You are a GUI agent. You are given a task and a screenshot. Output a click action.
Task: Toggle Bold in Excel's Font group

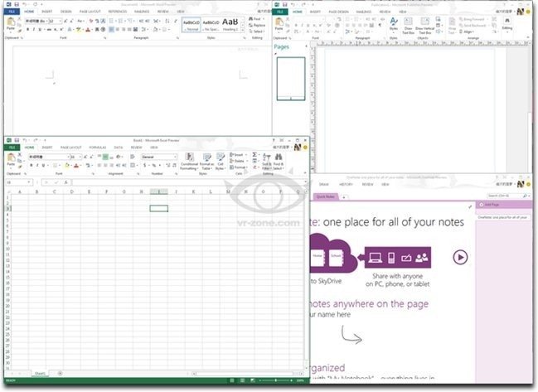click(31, 165)
